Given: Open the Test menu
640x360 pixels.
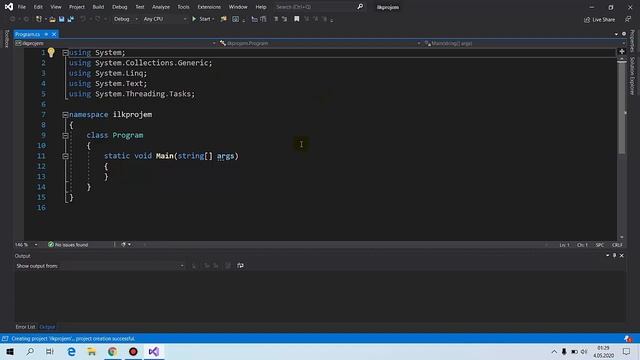Looking at the screenshot, I should click(140, 7).
